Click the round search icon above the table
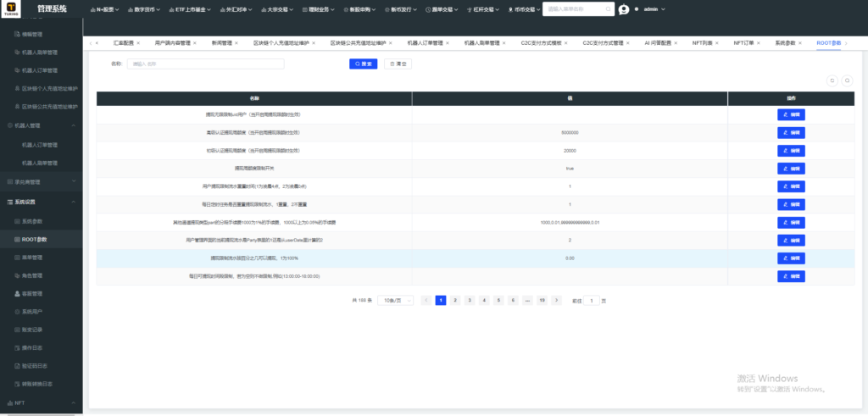 tap(847, 80)
